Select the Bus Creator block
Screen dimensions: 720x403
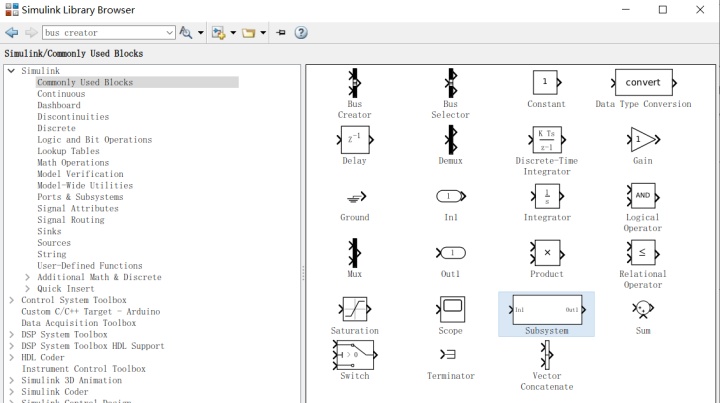pyautogui.click(x=354, y=84)
